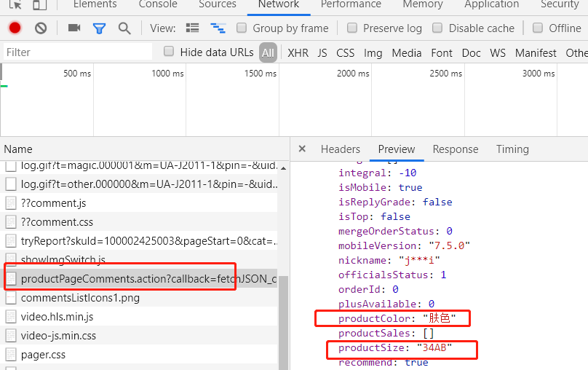This screenshot has height=370, width=588.
Task: Check Disable cache option
Action: tap(437, 28)
